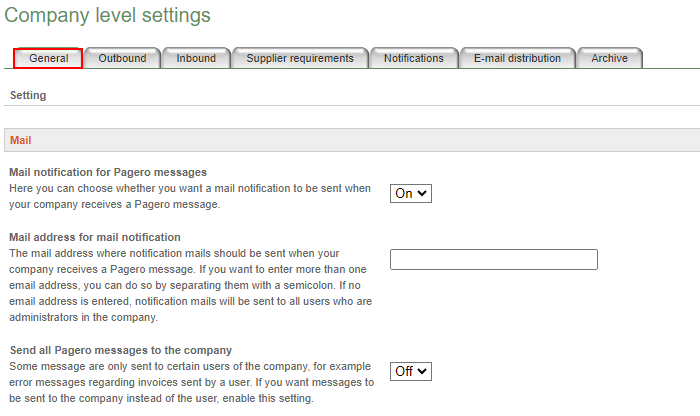Switch to the Outbound tab
The image size is (700, 416).
pos(122,58)
